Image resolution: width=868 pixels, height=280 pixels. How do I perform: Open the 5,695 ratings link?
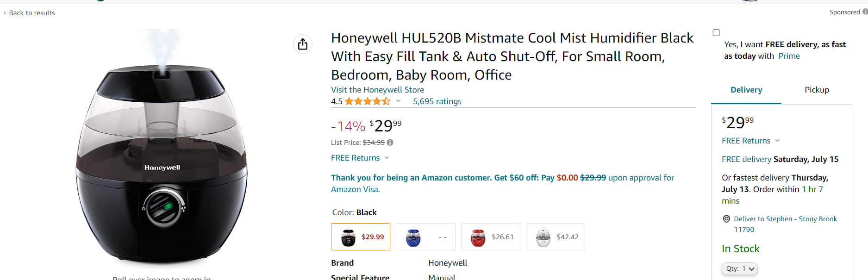coord(437,101)
